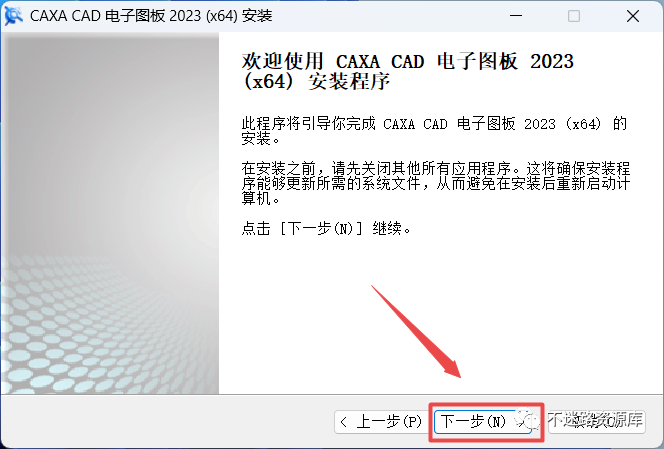This screenshot has width=664, height=449.
Task: Click the cancel button behind the watermark
Action: click(x=597, y=421)
